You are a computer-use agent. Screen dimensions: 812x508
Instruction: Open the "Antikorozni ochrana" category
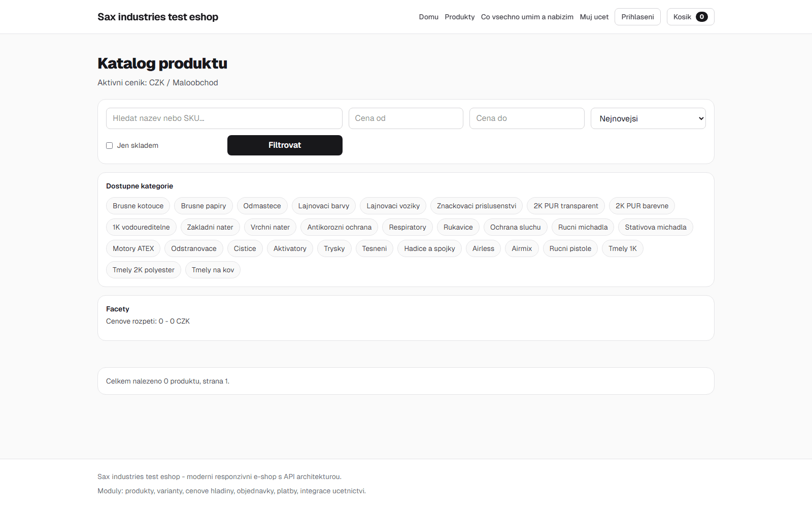click(x=339, y=227)
